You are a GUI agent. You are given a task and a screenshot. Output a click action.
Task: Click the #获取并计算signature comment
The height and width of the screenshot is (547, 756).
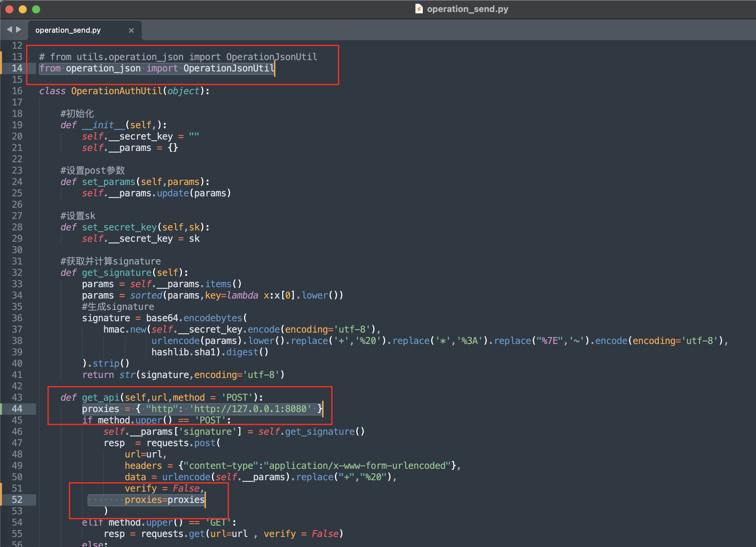(x=111, y=261)
